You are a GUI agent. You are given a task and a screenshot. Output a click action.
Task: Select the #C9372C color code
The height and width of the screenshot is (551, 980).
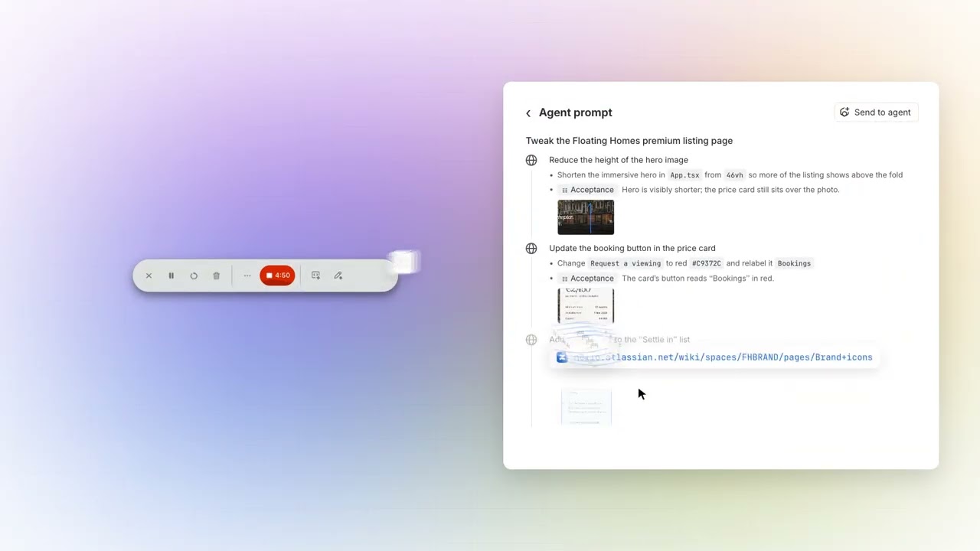pos(706,263)
